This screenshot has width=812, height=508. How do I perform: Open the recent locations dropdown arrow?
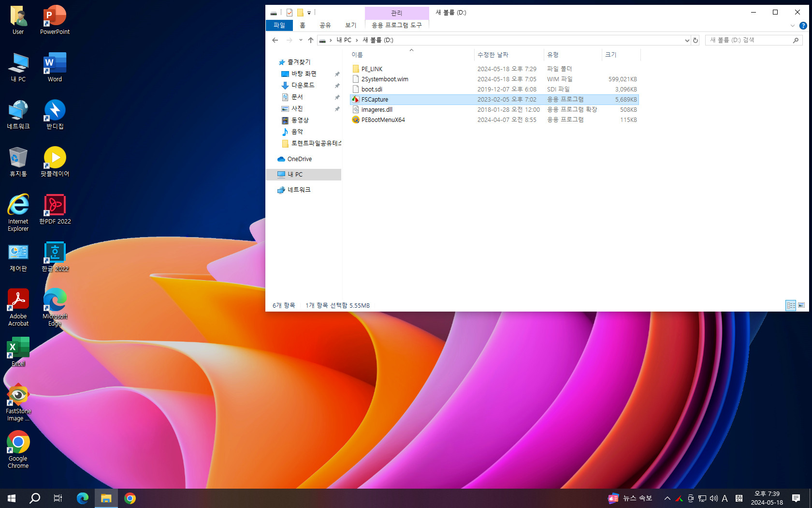point(301,40)
